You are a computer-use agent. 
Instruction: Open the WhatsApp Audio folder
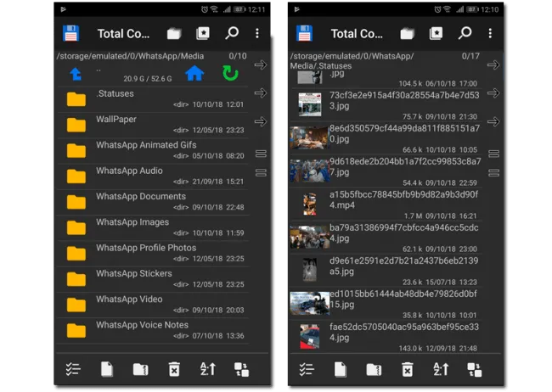coord(153,176)
